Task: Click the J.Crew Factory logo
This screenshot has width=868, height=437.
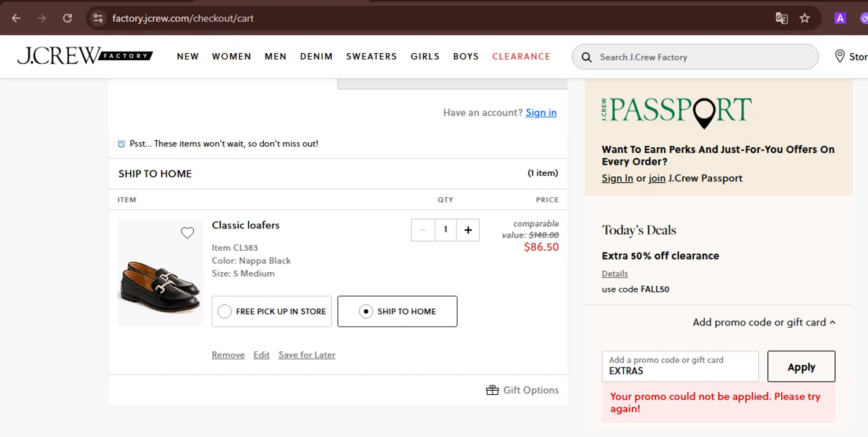Action: [x=85, y=56]
